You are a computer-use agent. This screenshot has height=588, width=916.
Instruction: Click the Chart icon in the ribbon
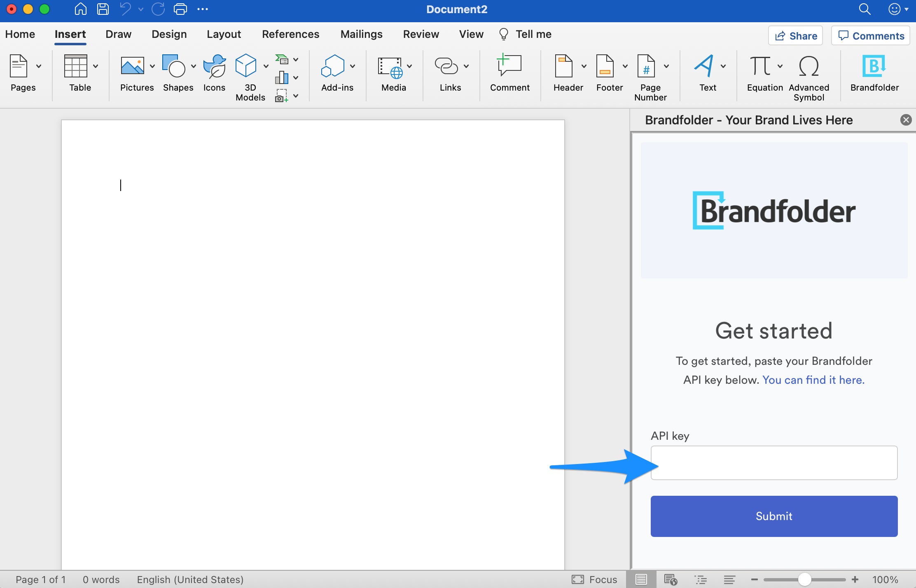282,77
